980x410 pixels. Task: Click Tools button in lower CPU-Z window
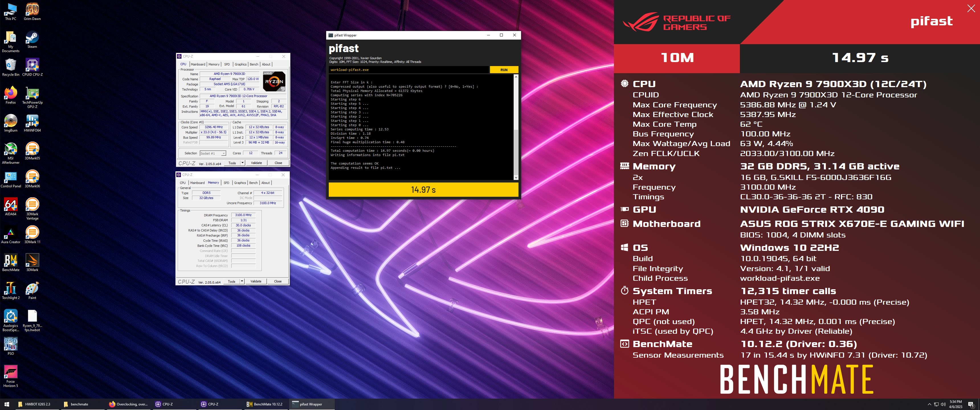coord(231,281)
